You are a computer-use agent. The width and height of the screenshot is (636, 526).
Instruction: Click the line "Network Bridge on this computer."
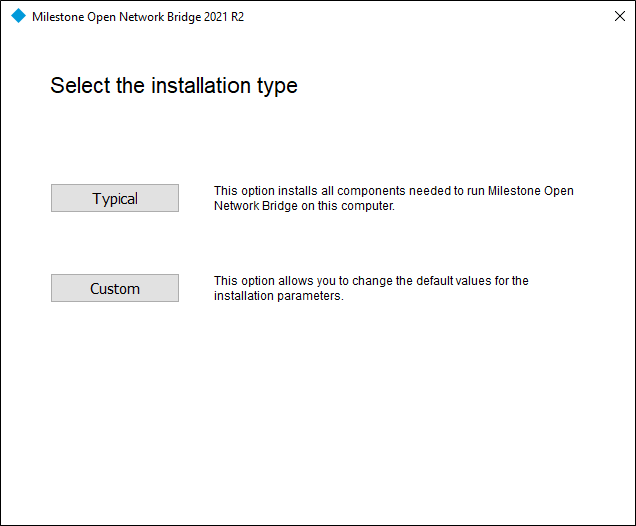pyautogui.click(x=305, y=206)
